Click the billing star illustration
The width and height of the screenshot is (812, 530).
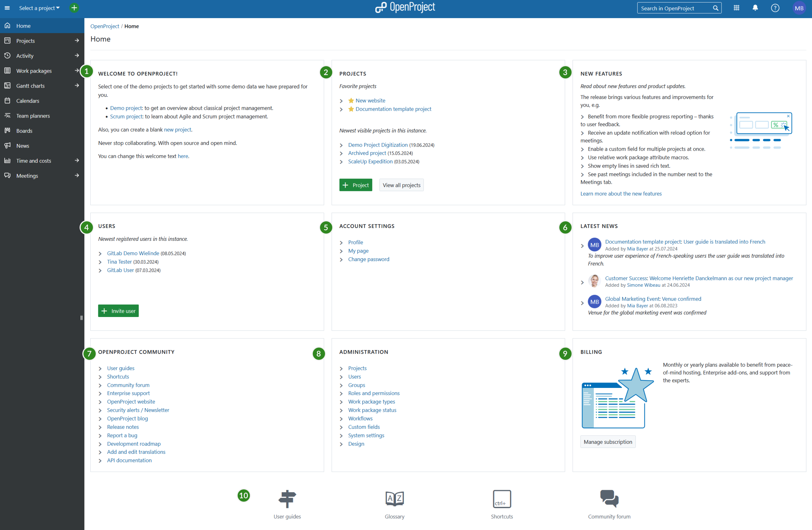617,398
